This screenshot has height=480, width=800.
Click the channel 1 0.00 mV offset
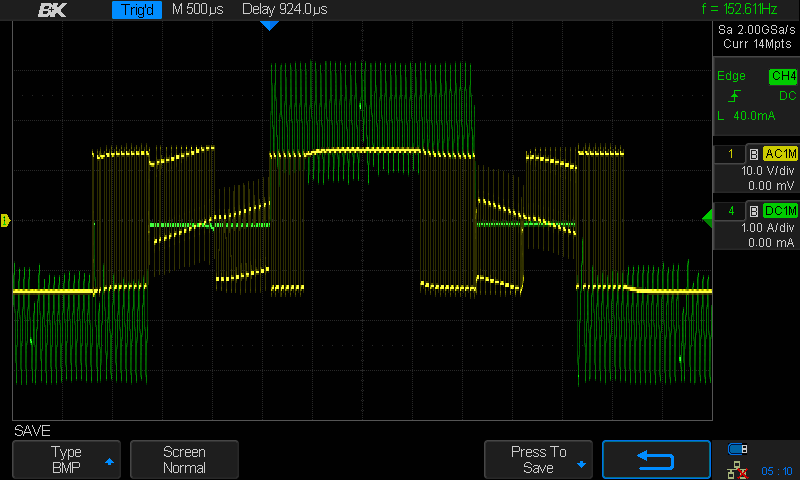[x=771, y=186]
